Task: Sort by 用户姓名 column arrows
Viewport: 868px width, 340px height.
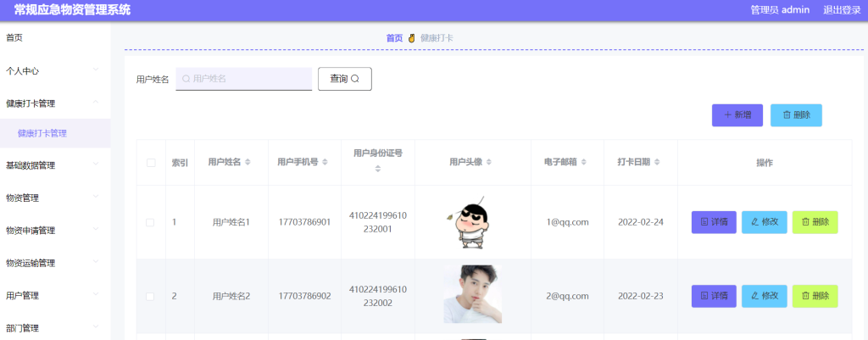Action: pyautogui.click(x=248, y=162)
